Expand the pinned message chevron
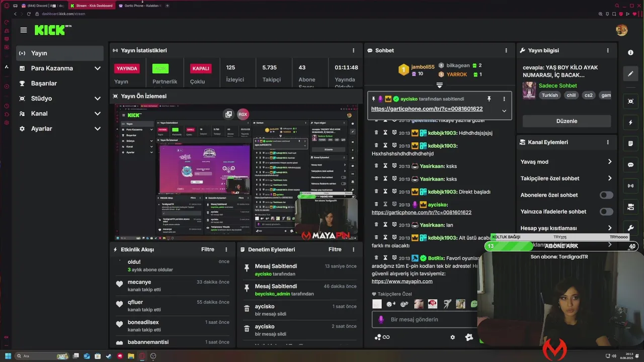The width and height of the screenshot is (644, 362). pos(504,111)
